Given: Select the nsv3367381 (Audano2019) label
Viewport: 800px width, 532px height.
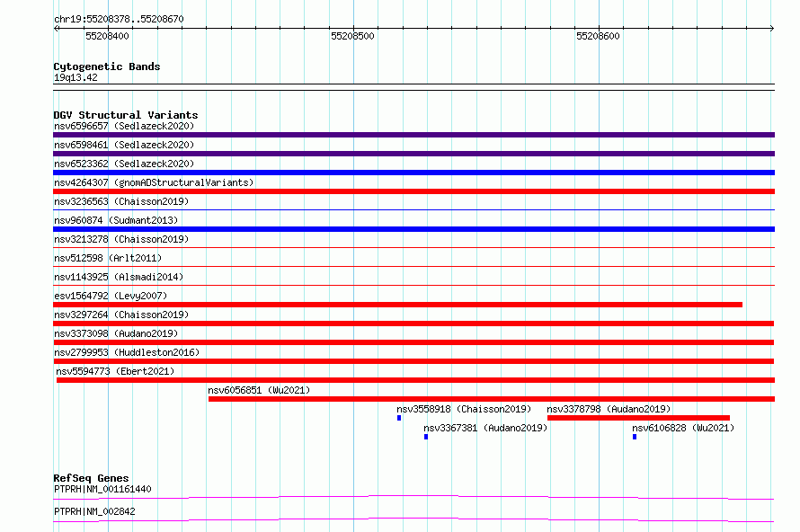Looking at the screenshot, I should tap(485, 428).
